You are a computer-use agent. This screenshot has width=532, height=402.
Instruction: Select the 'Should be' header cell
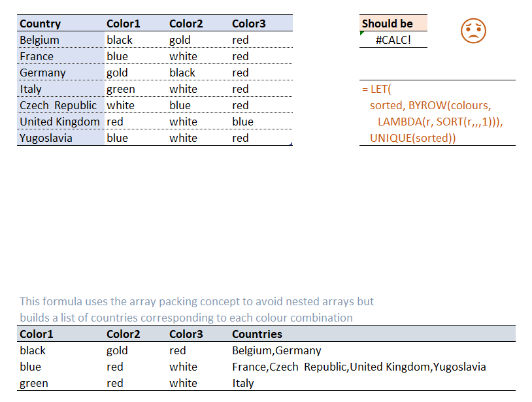[393, 24]
